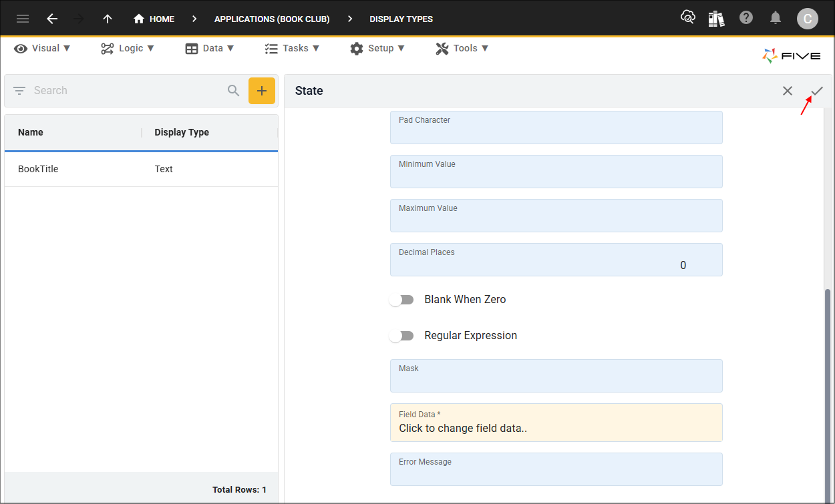Click the cloud deploy icon

tap(687, 18)
